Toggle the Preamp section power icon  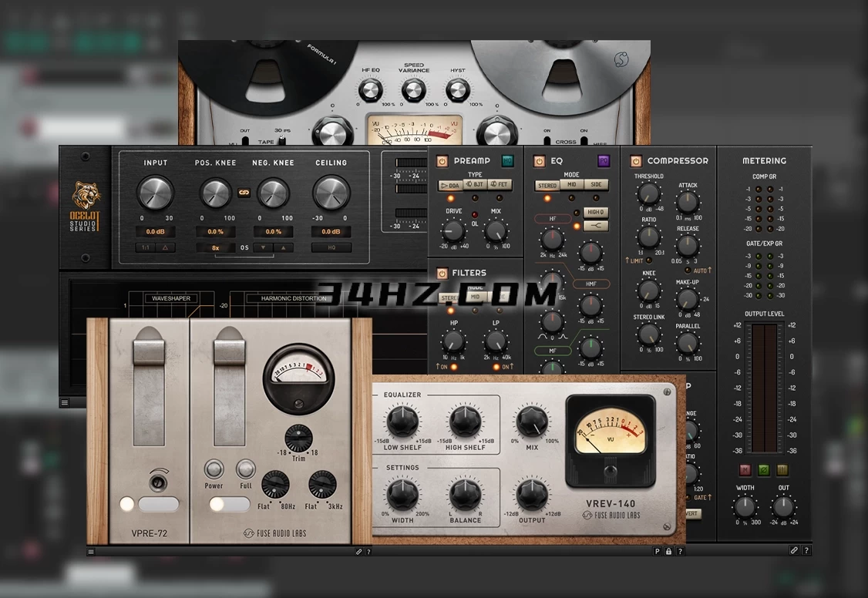coord(442,161)
